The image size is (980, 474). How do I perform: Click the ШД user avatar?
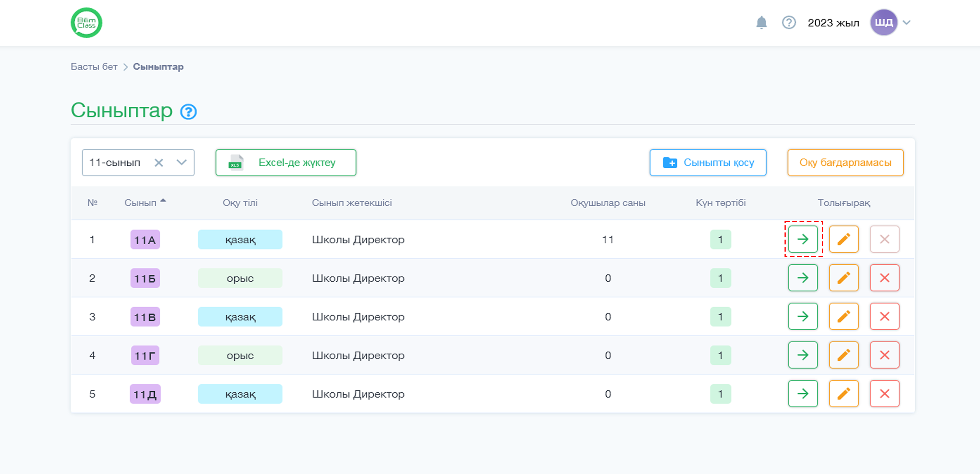883,22
